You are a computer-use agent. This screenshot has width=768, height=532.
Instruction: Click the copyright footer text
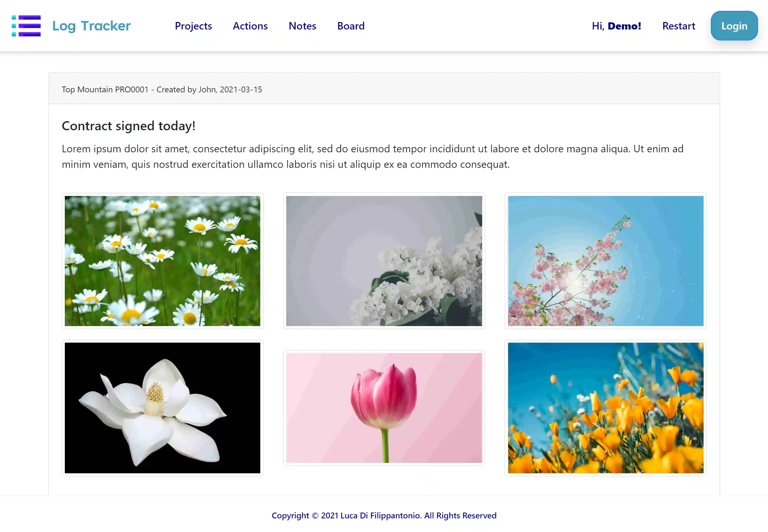(x=384, y=515)
